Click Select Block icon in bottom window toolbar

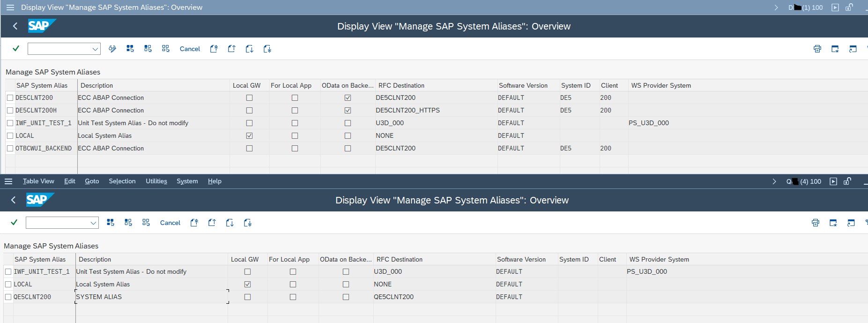coord(128,223)
